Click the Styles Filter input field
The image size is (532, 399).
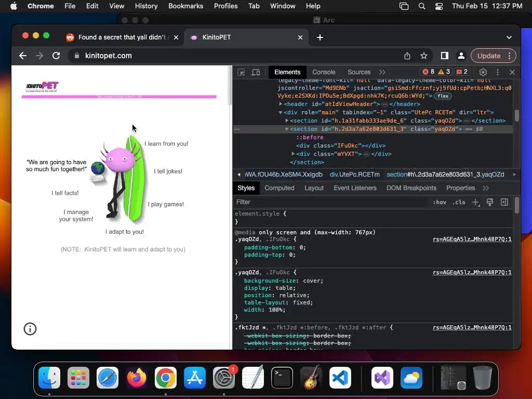pyautogui.click(x=331, y=202)
